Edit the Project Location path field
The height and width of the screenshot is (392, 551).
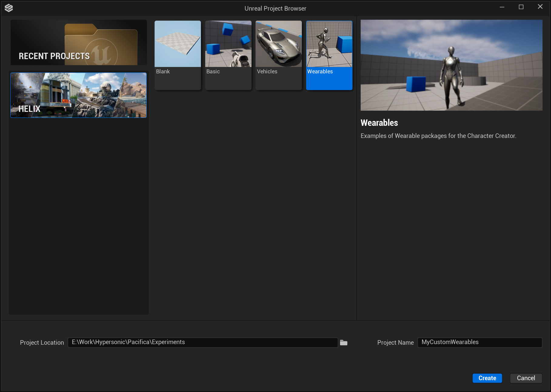(x=203, y=342)
